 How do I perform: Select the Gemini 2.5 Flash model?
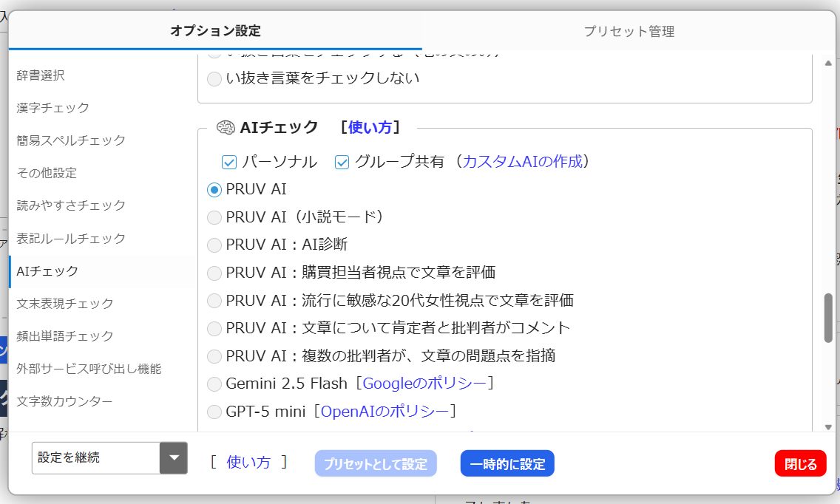pos(214,383)
